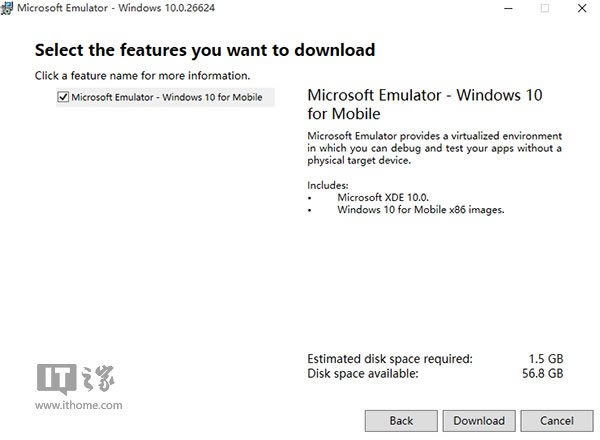Click the 'Estimated disk space required' label

coord(390,359)
